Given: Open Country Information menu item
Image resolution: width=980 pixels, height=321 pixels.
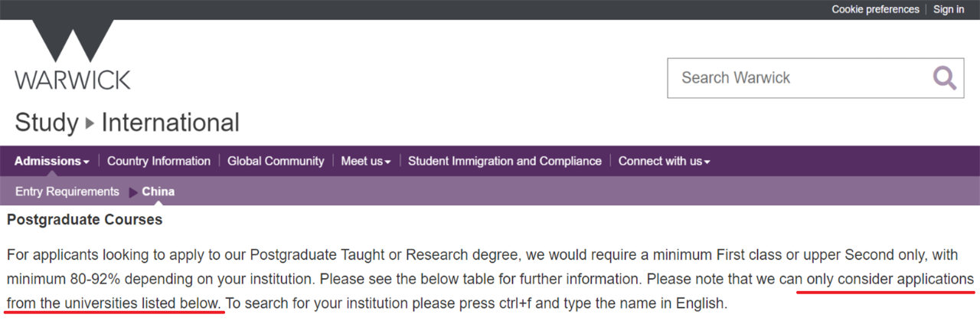Looking at the screenshot, I should click(x=158, y=161).
